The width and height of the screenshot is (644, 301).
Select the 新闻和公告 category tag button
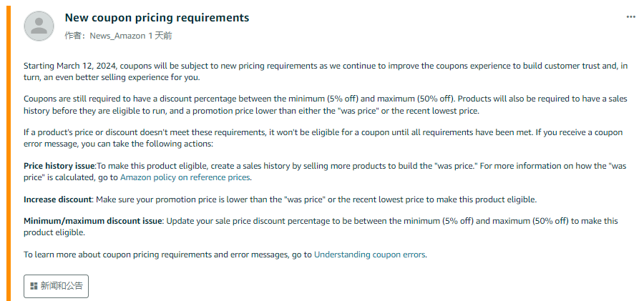[57, 286]
